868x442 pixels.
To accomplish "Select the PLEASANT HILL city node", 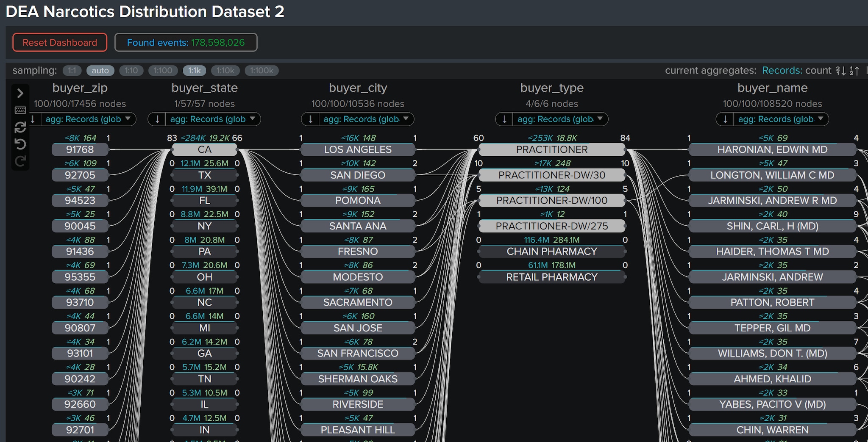I will pyautogui.click(x=358, y=430).
